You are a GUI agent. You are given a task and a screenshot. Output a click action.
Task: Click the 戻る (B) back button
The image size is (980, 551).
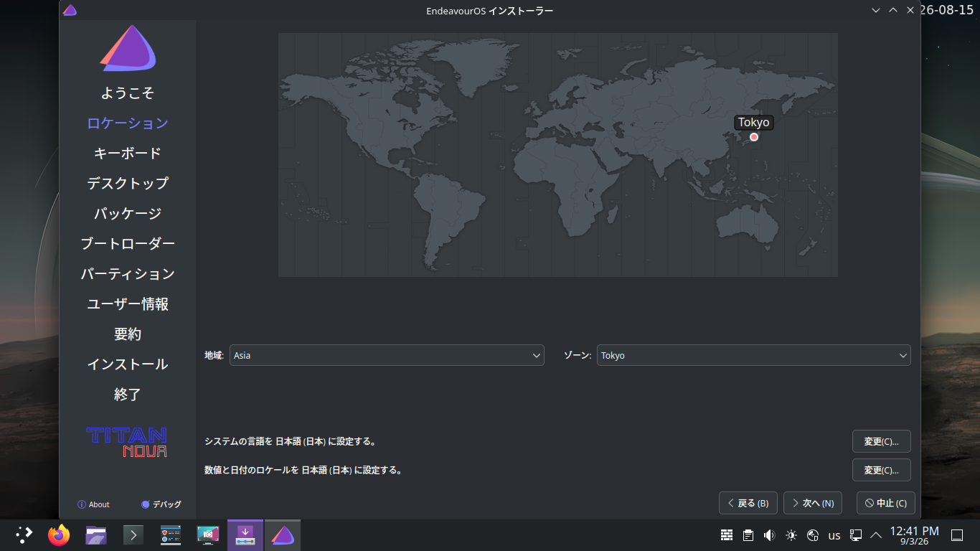pyautogui.click(x=748, y=503)
